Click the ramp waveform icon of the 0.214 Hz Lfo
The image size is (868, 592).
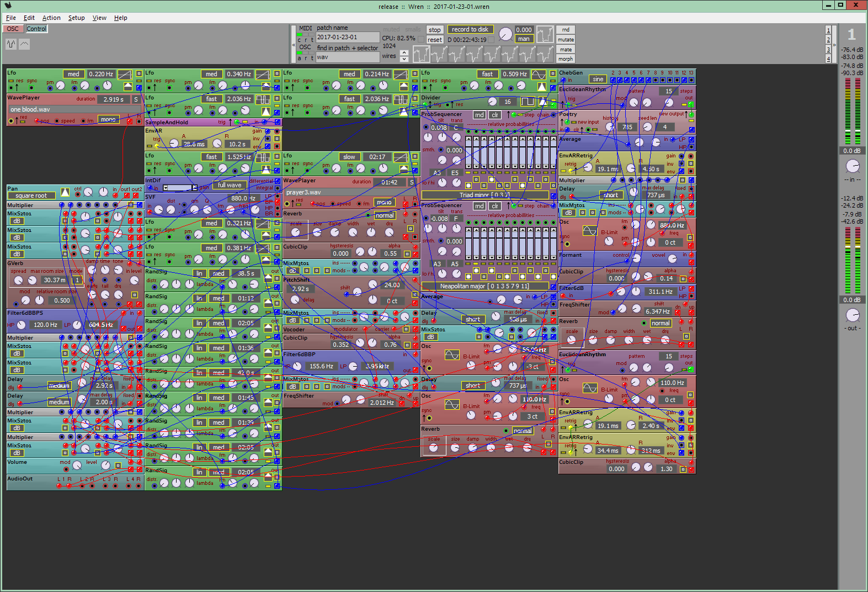(x=401, y=74)
